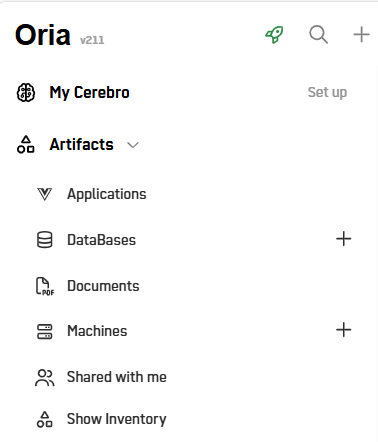Open the Shared with me entry

click(x=117, y=377)
